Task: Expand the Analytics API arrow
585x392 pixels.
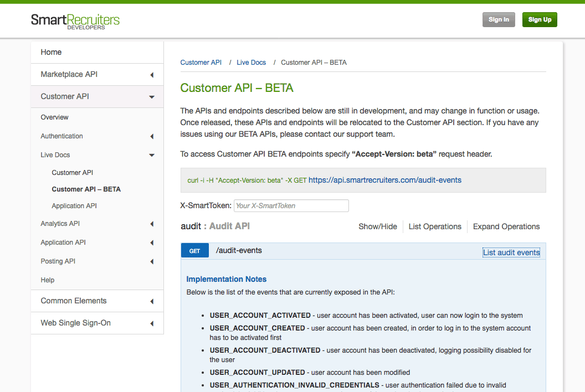Action: (x=152, y=224)
